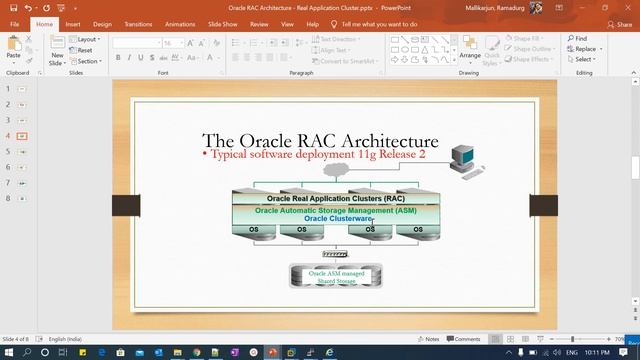Viewport: 640px width, 360px height.
Task: Select slide 8 thumbnail
Action: [x=22, y=199]
